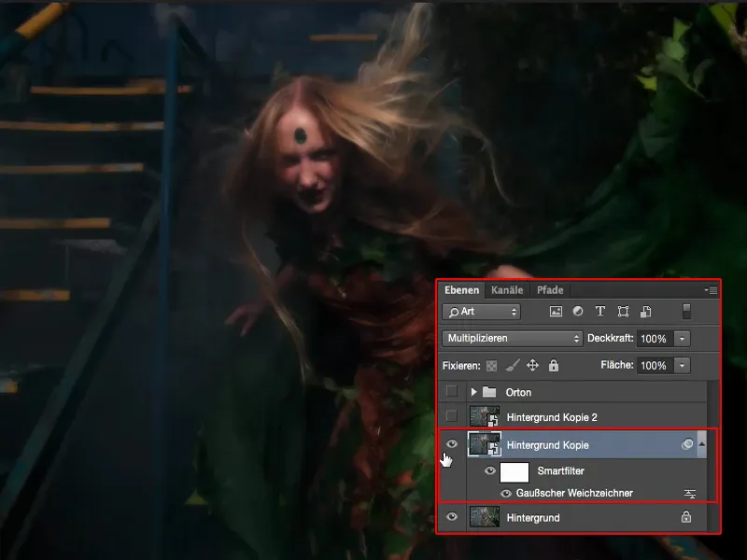Open the Fläche slider arrow
The width and height of the screenshot is (747, 560).
tap(683, 366)
